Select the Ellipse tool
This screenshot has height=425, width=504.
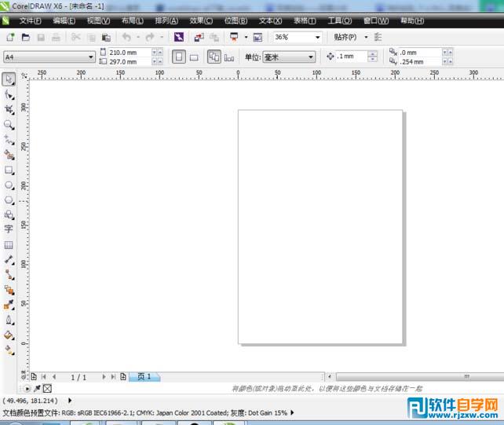[x=9, y=185]
